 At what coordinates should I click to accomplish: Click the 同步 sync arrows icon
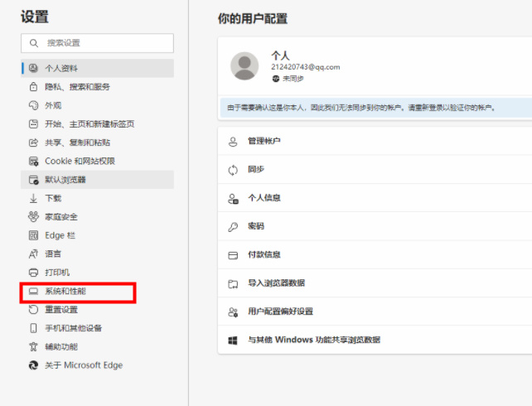[x=233, y=170]
